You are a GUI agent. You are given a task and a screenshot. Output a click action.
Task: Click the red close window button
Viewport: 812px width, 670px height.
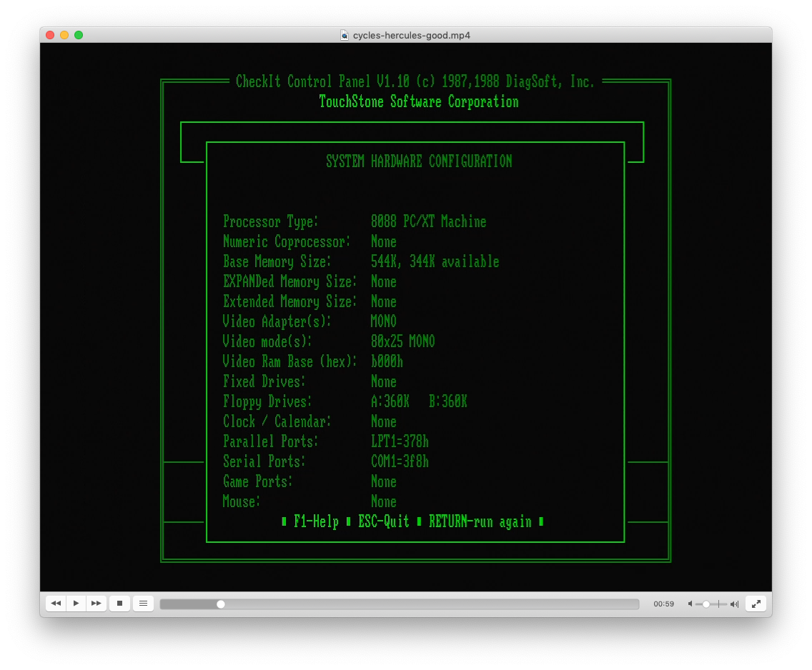pos(50,35)
